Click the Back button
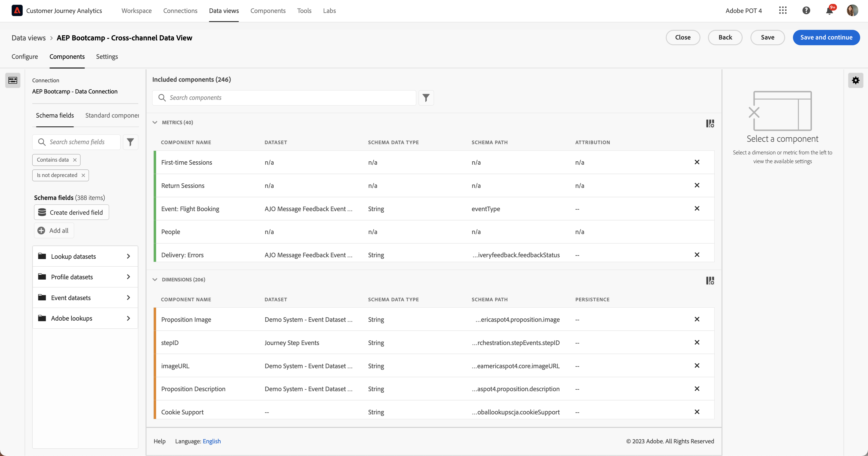Image resolution: width=868 pixels, height=456 pixels. click(725, 37)
